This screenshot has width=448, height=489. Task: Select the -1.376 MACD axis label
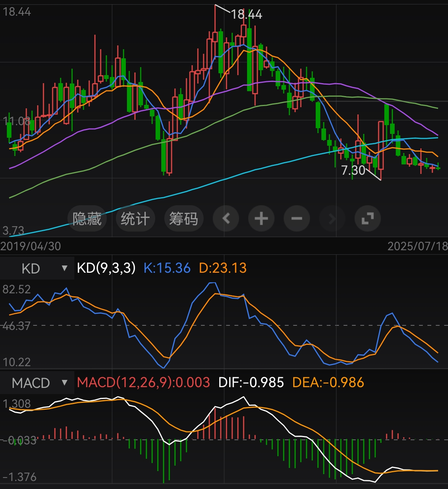(19, 477)
